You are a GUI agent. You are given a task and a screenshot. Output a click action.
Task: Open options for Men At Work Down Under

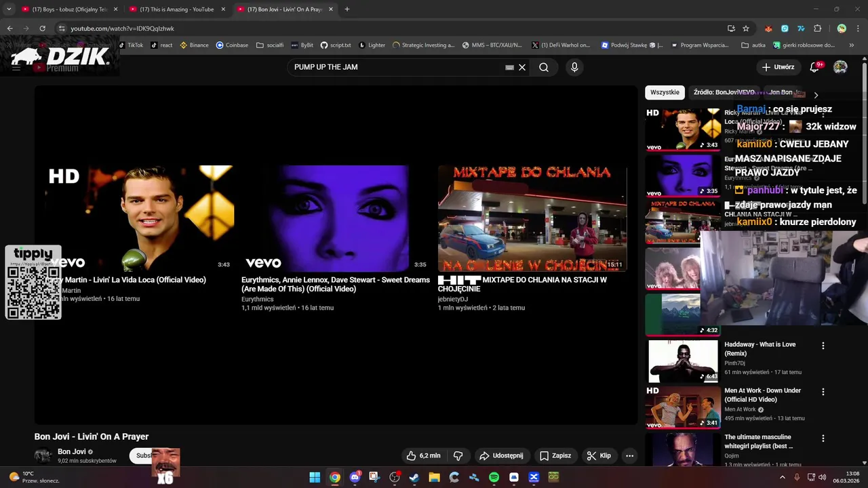click(x=823, y=392)
